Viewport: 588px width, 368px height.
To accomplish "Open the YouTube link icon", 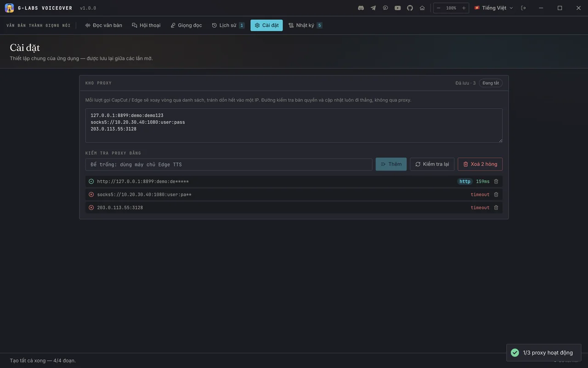I will (x=398, y=8).
